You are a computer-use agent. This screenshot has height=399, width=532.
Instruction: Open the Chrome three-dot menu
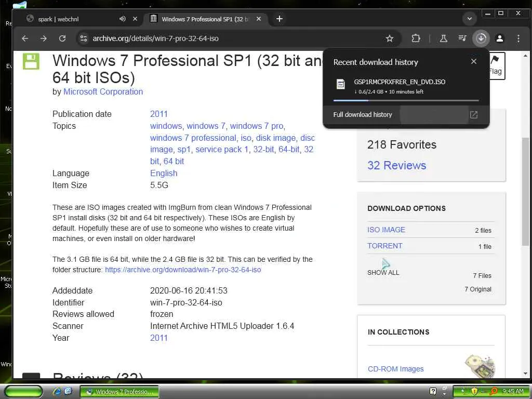click(518, 38)
